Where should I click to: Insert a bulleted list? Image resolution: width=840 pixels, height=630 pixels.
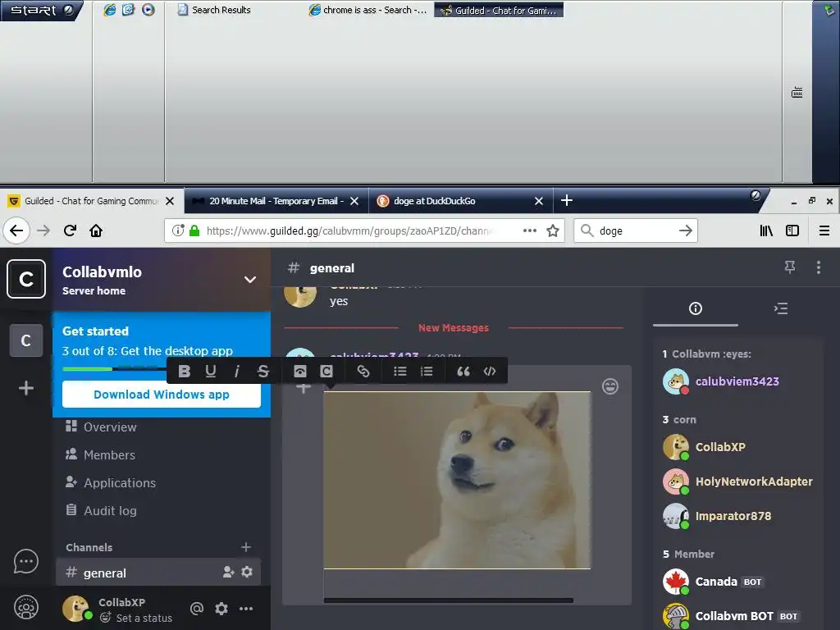[400, 371]
